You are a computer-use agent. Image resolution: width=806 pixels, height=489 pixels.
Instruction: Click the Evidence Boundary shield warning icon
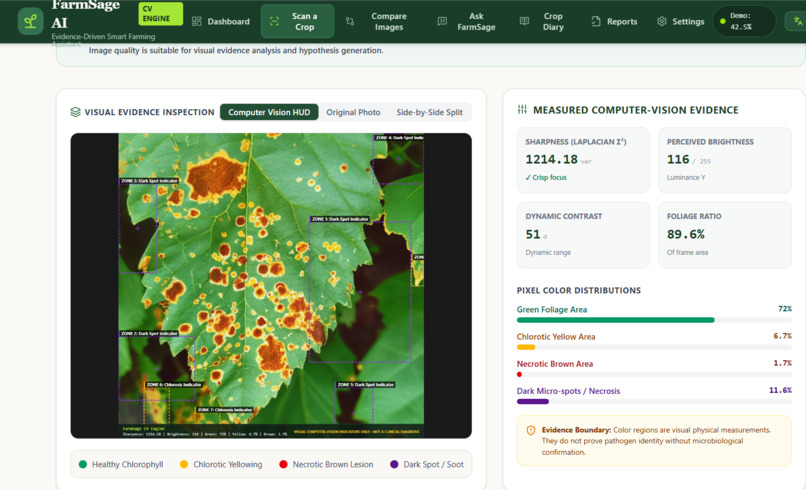click(x=531, y=430)
